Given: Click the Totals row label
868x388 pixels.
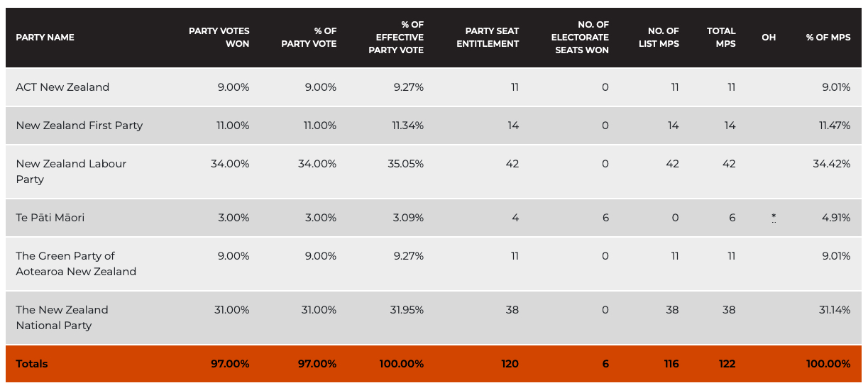Looking at the screenshot, I should coord(32,364).
